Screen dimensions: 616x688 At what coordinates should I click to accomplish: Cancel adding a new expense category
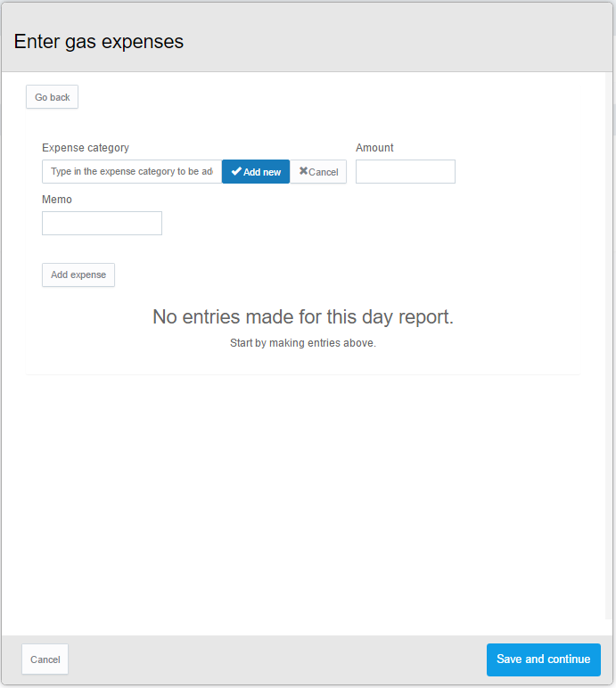(318, 171)
